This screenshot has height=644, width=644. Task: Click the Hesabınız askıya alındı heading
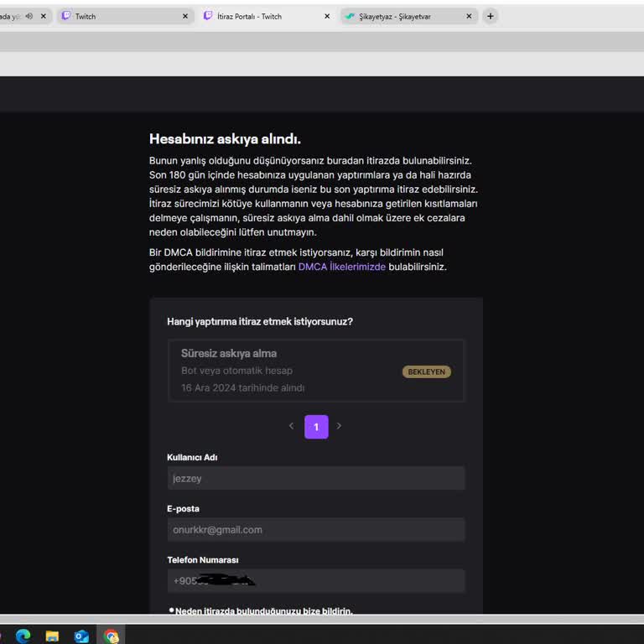[x=225, y=139]
